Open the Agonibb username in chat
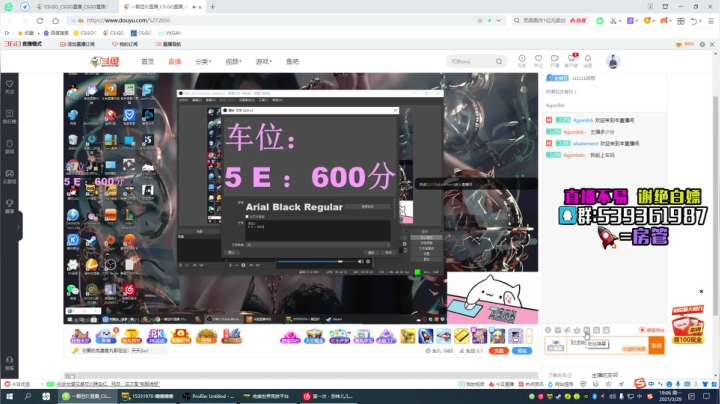The height and width of the screenshot is (404, 720). point(583,120)
